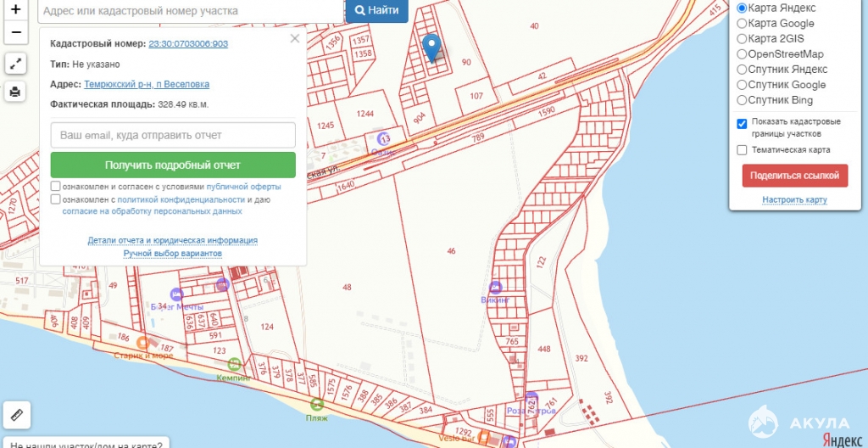Open Настроить карту link
The image size is (868, 448).
coord(795,199)
